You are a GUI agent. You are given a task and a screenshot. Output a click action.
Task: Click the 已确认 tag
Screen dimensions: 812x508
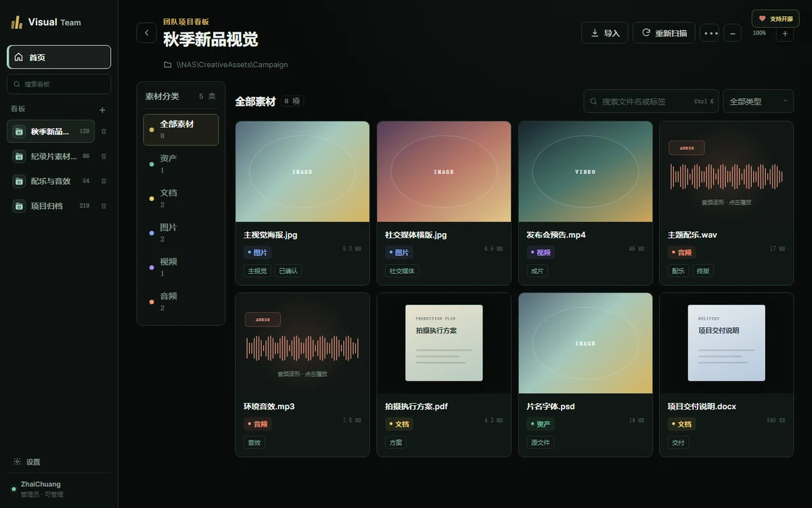[x=288, y=271]
